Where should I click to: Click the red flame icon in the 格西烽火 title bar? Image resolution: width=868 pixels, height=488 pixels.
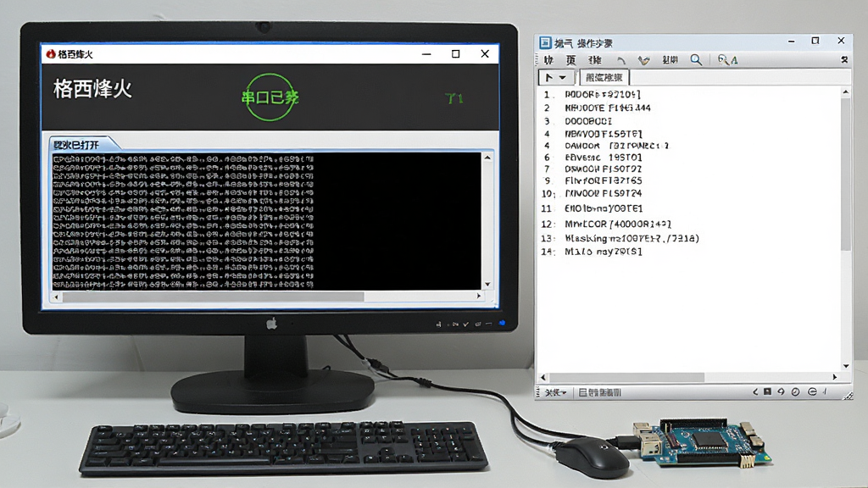click(x=51, y=53)
